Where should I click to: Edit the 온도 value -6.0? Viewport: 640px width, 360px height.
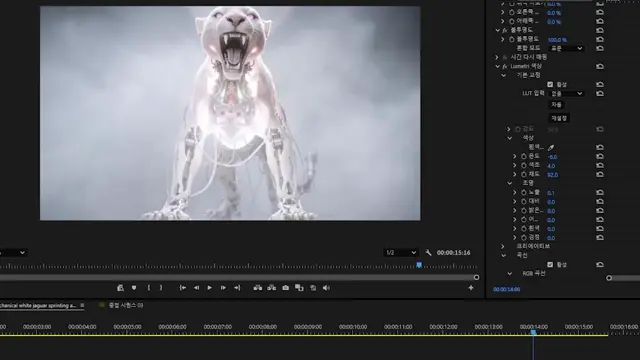click(552, 157)
